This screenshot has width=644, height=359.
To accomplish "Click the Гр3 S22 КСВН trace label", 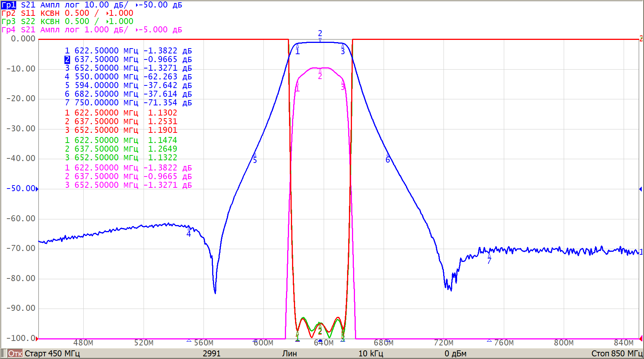I will pyautogui.click(x=9, y=21).
